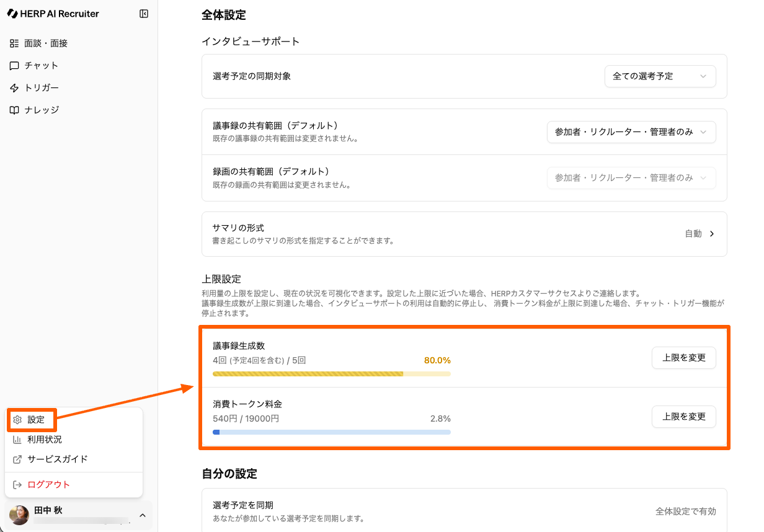The height and width of the screenshot is (532, 764).
Task: Click 上限を変更 for 議事録生成数
Action: coord(683,358)
